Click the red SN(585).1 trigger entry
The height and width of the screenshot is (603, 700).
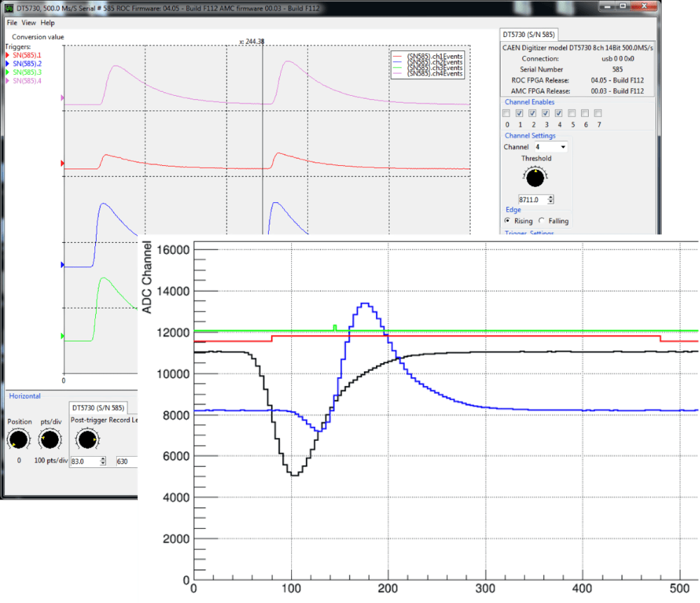[x=24, y=55]
